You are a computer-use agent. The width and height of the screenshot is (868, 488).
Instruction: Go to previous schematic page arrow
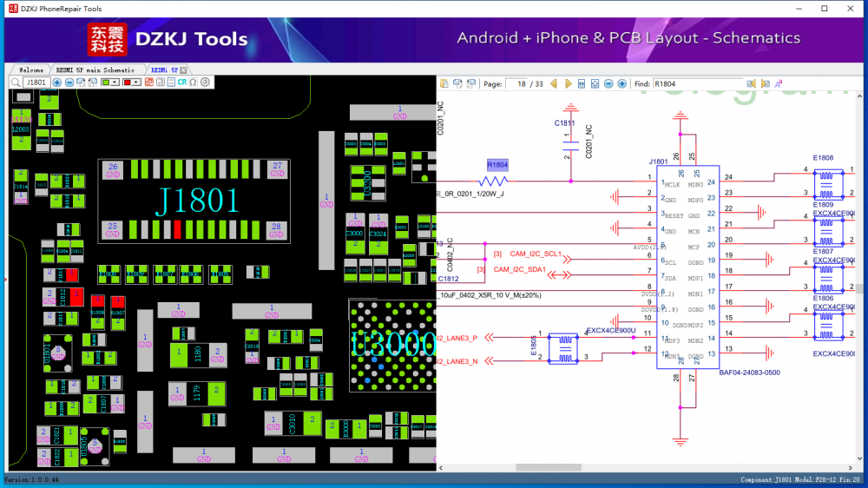(556, 84)
